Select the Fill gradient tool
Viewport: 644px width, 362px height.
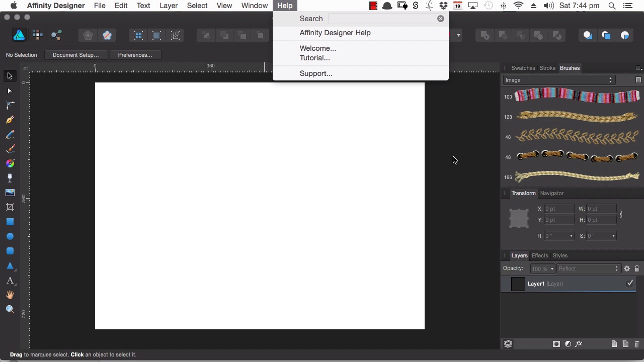[x=10, y=163]
